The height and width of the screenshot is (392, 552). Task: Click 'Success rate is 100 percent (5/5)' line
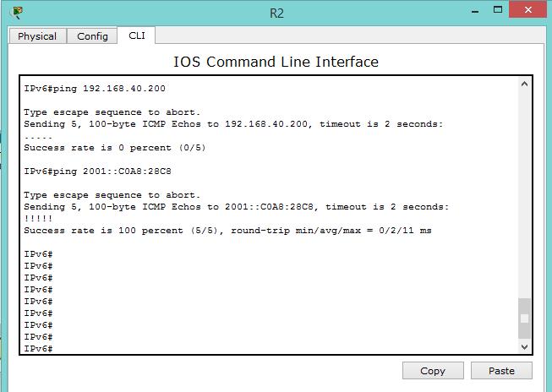click(227, 231)
